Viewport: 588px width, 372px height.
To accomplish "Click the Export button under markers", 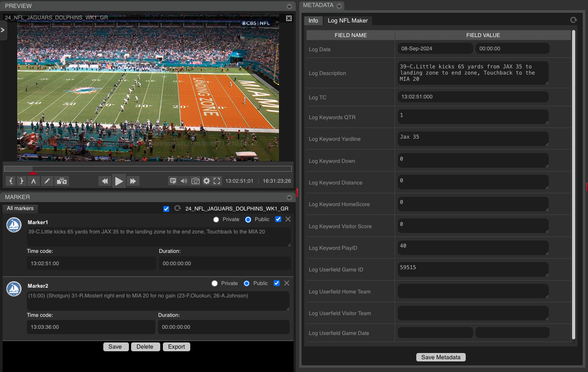I will pos(177,347).
